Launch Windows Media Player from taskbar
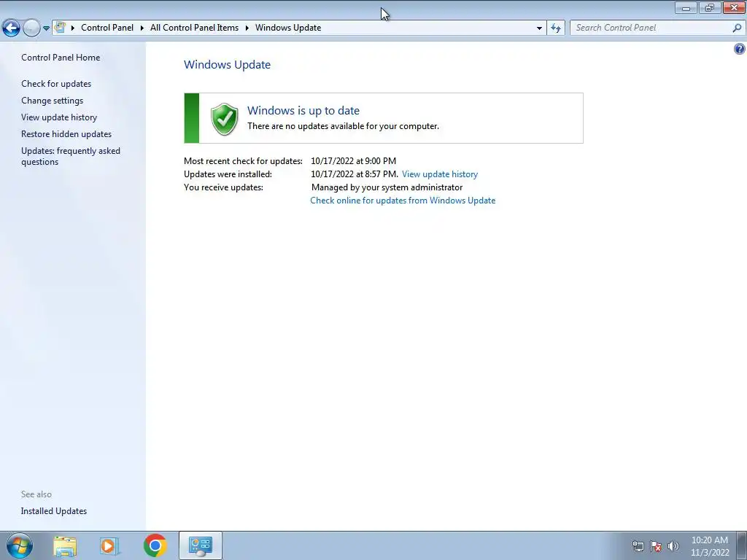This screenshot has height=560, width=747. [x=109, y=545]
